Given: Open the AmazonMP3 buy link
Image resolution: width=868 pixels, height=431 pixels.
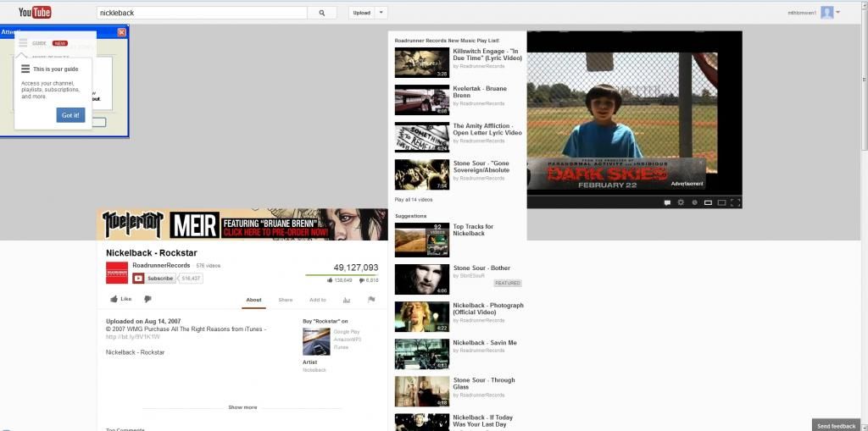Looking at the screenshot, I should pos(347,340).
